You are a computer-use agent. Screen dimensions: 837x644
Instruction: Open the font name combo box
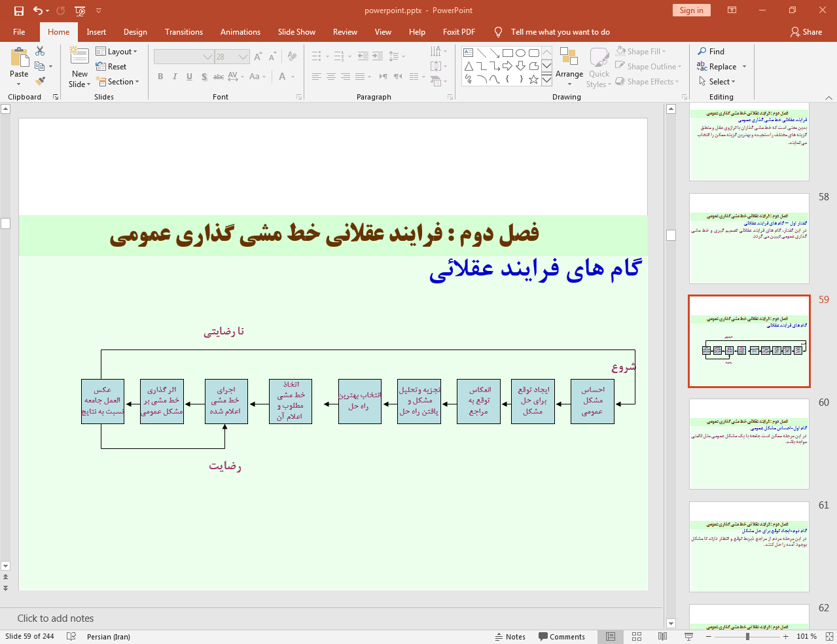(184, 57)
